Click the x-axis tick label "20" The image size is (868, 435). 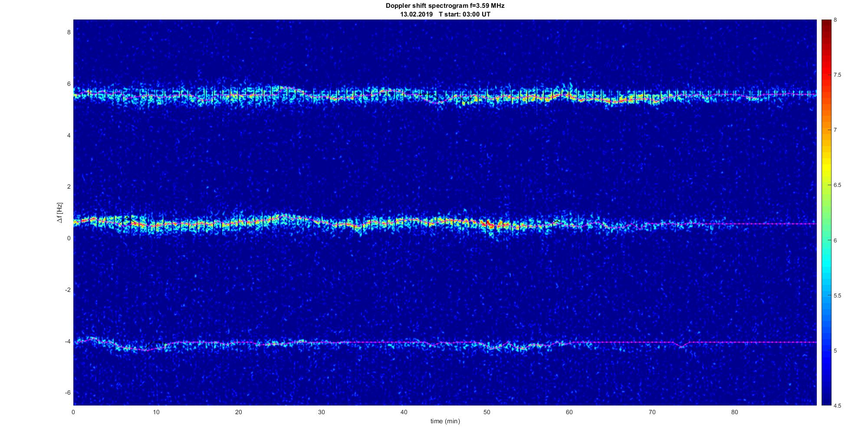pos(239,412)
